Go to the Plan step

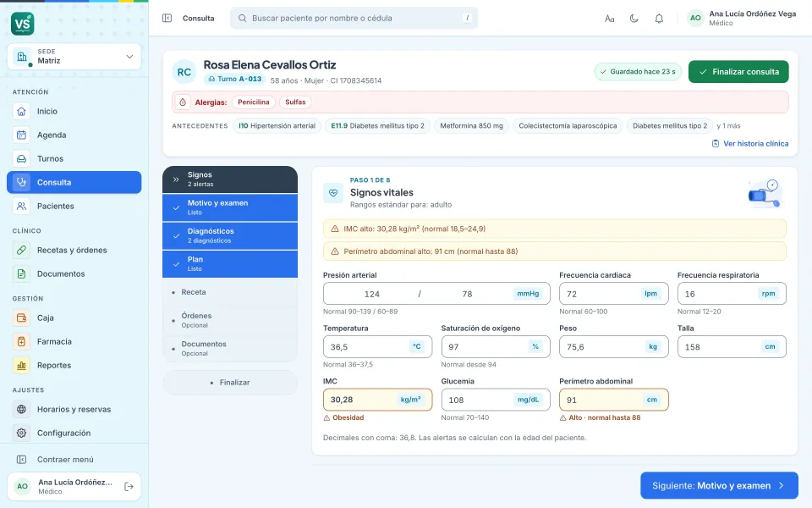[x=230, y=264]
